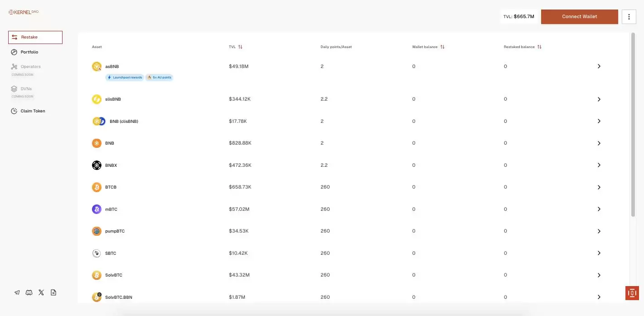The image size is (644, 316).
Task: Sort by Restaked balance column
Action: (x=539, y=47)
